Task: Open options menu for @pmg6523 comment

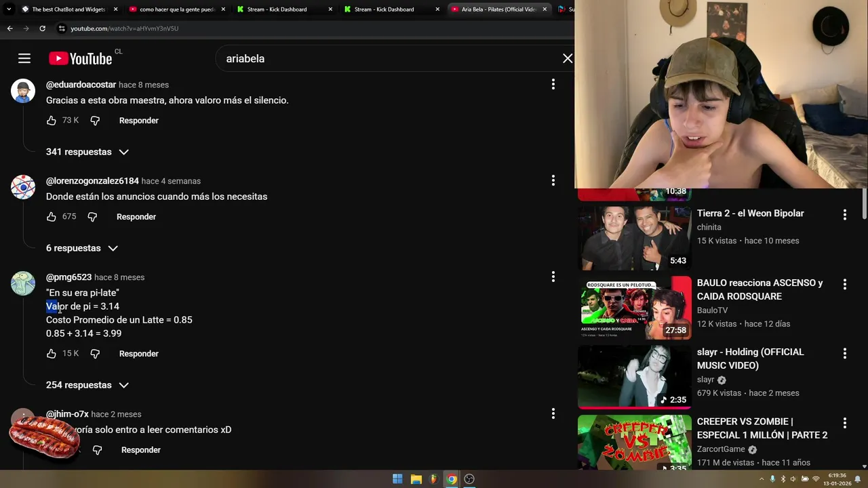Action: (553, 277)
